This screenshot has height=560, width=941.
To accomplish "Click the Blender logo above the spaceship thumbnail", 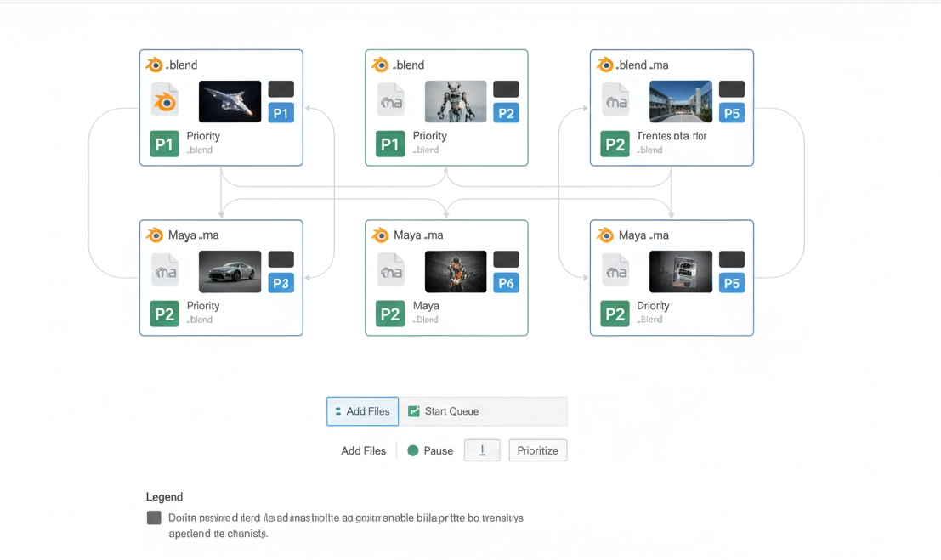I will click(x=154, y=65).
